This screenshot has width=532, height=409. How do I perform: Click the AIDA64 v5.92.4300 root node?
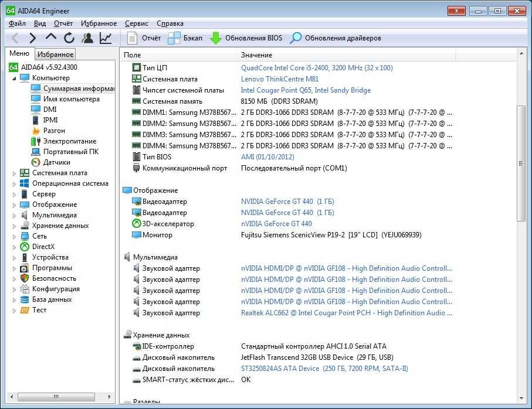point(43,67)
